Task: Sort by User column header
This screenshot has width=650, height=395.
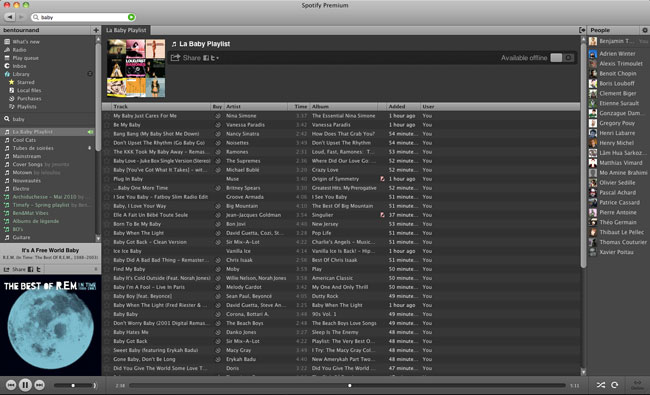Action: click(428, 107)
